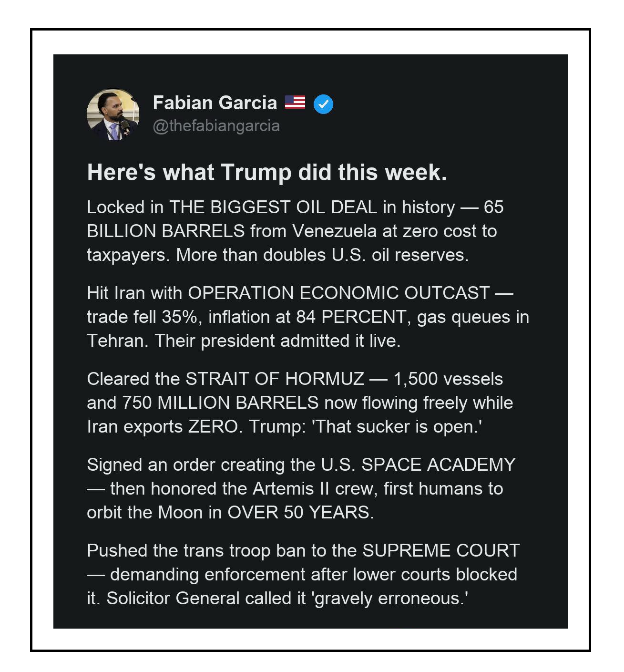Click the American flag emoji icon
The image size is (624, 672).
coord(295,102)
